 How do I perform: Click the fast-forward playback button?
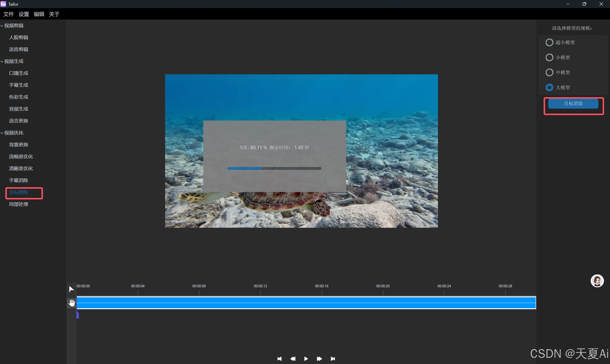point(319,359)
